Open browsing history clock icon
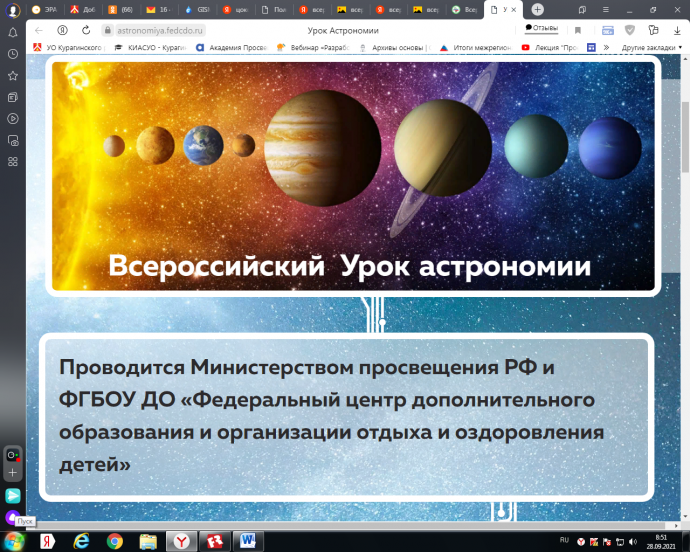 [13, 54]
